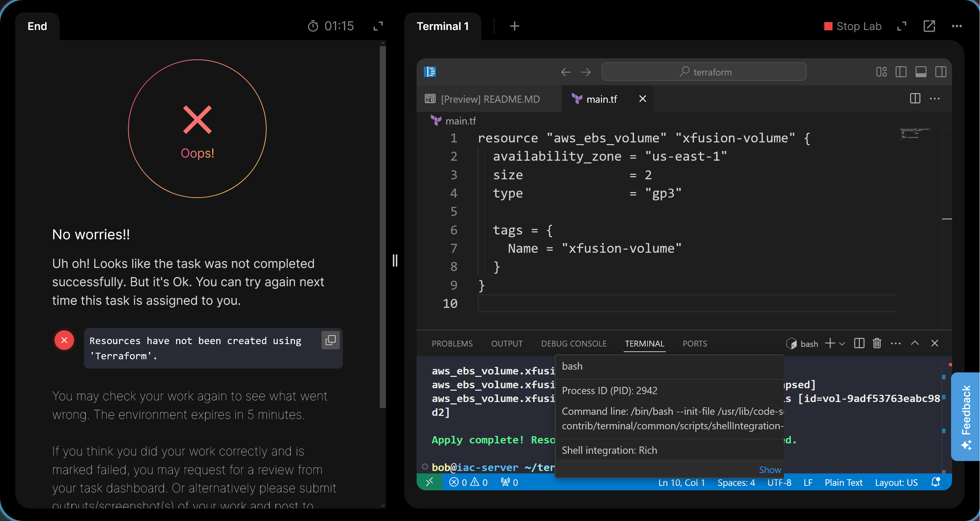
Task: Switch to the PROBLEMS panel tab
Action: (452, 343)
